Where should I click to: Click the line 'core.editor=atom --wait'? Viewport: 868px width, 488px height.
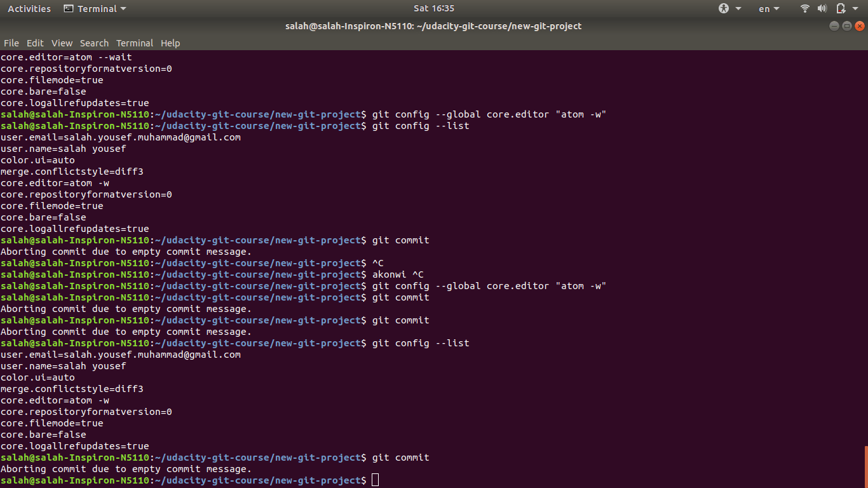66,57
